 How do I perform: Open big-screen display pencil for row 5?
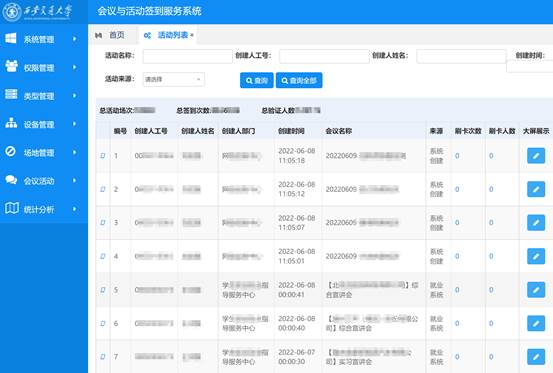click(x=536, y=290)
